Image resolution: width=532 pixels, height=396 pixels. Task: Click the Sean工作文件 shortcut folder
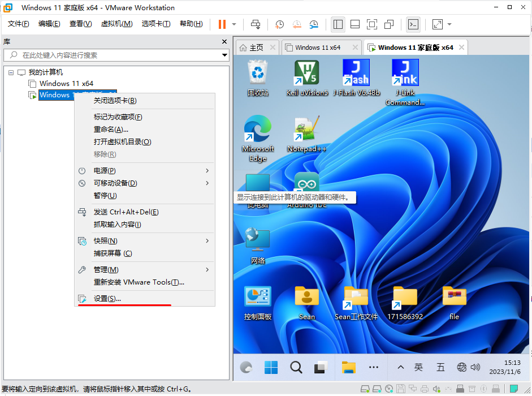(356, 303)
